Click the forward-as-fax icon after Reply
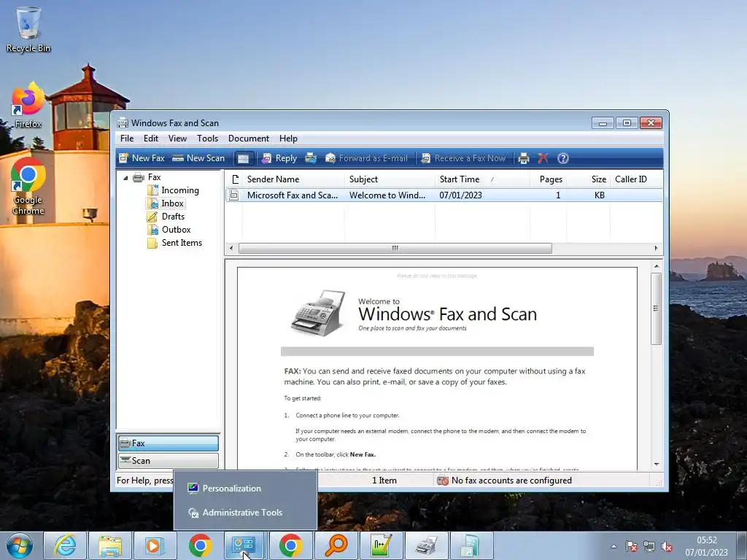 tap(311, 158)
